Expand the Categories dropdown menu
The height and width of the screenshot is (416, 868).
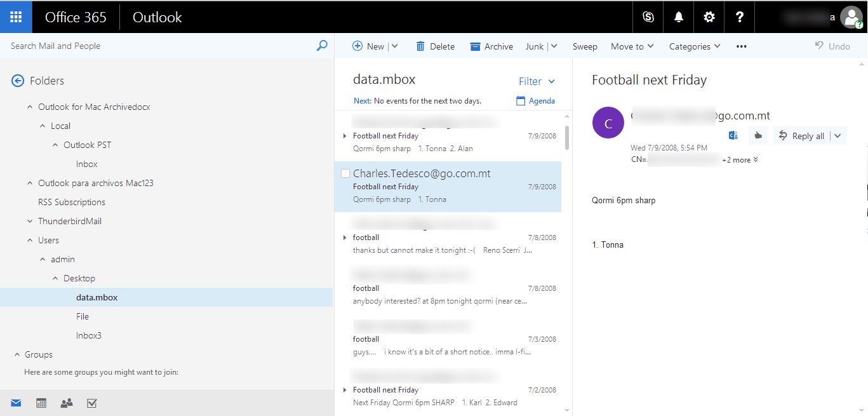[695, 46]
